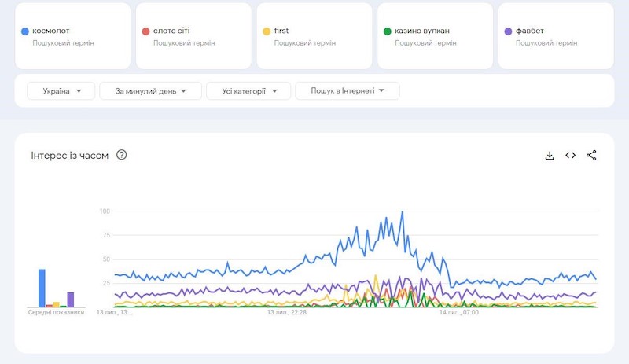This screenshot has width=629, height=364.
Task: Click the 100 y-axis value
Action: point(105,211)
